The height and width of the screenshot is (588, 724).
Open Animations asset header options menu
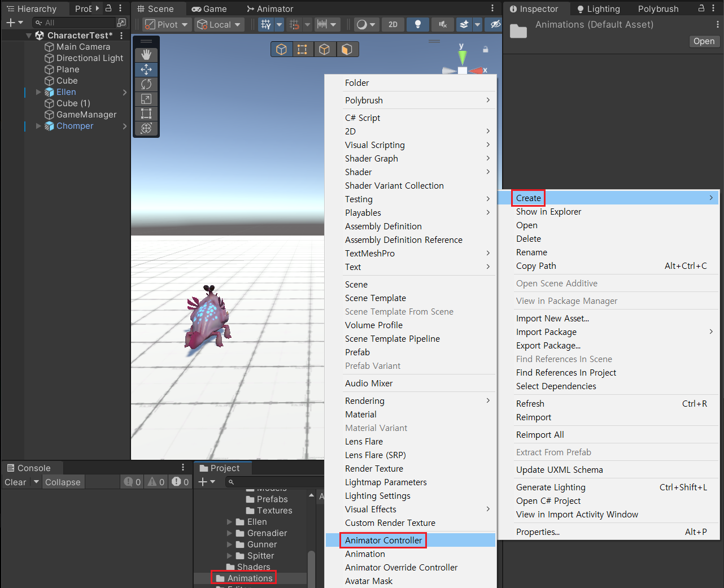tap(717, 25)
